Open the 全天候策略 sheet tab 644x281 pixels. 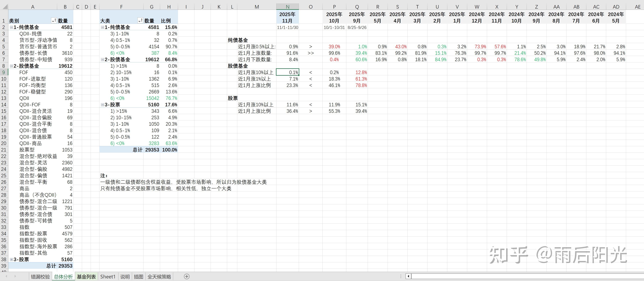159,277
